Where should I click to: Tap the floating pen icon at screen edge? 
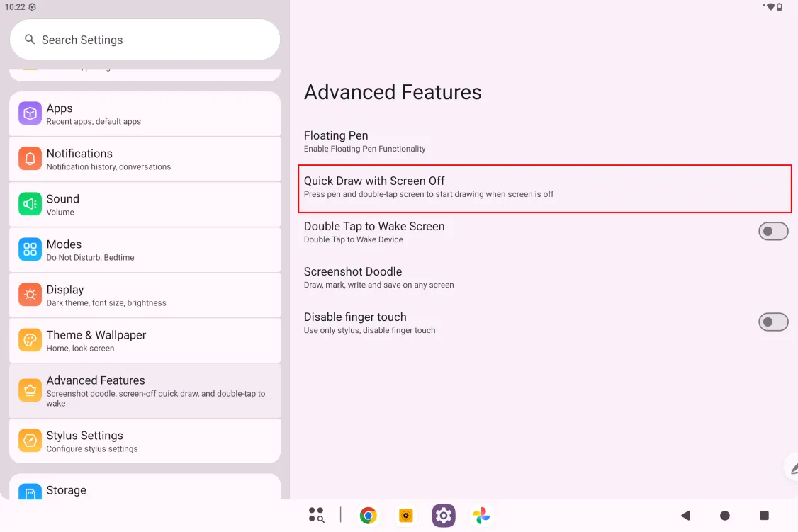click(x=792, y=466)
